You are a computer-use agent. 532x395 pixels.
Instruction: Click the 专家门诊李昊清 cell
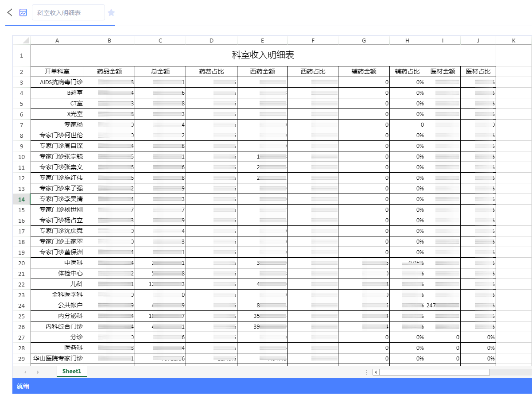coord(57,199)
